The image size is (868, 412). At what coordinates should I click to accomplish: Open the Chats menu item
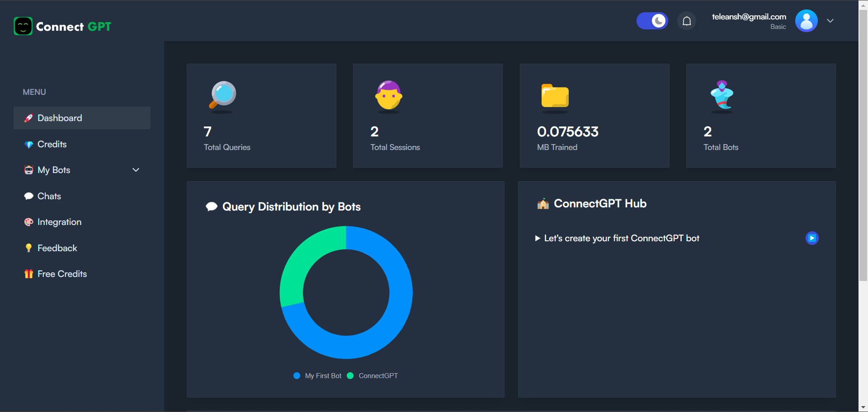[82, 196]
